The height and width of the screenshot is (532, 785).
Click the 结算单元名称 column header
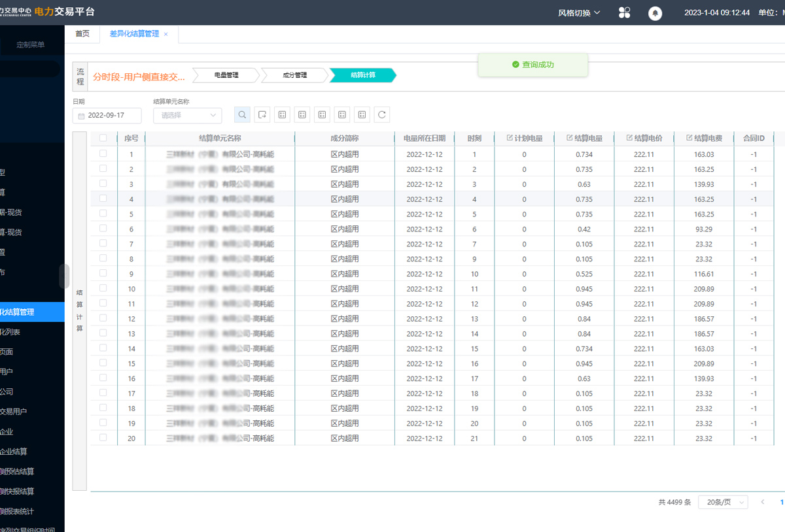(220, 138)
